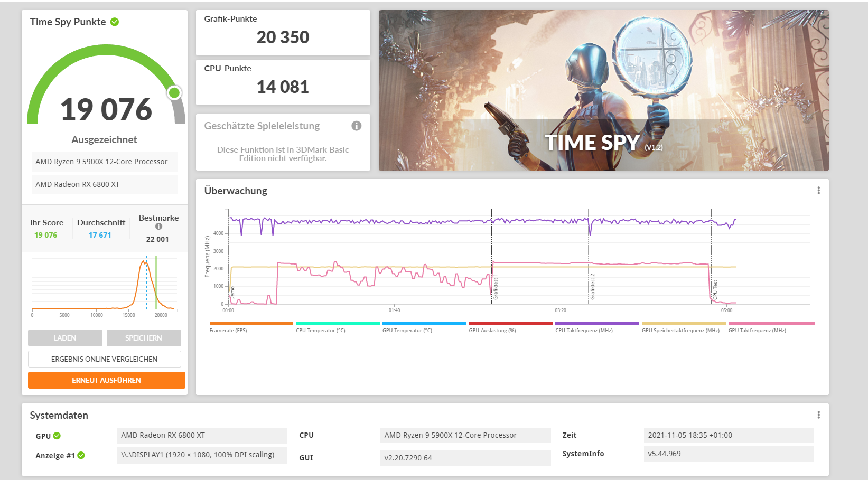
Task: Toggle the GPU-Auslastung (%) legend series
Action: coord(510,327)
